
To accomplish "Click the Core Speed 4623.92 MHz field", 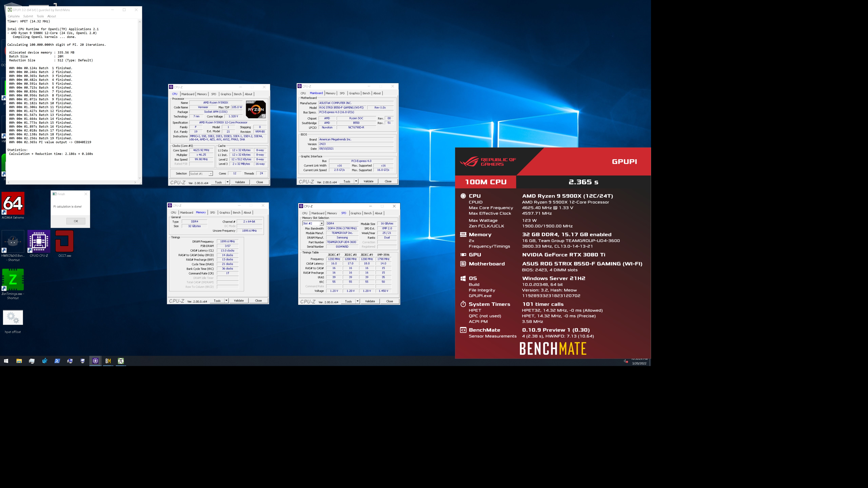I will pyautogui.click(x=201, y=150).
